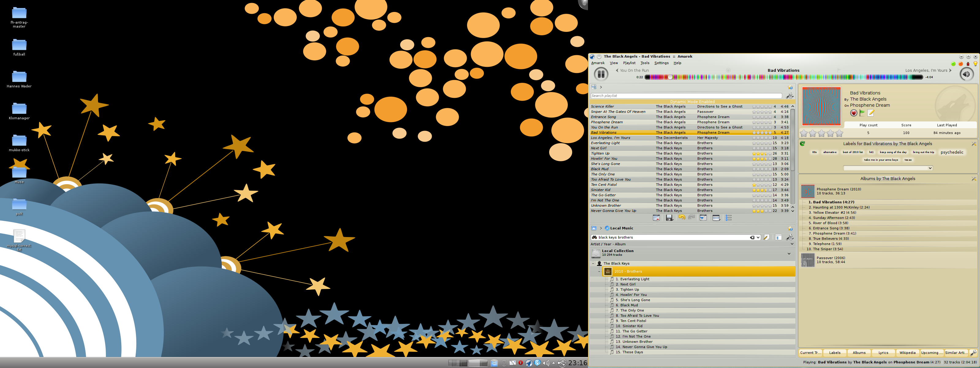Screen dimensions: 980x368
Task: Open the track edit pencil icon
Action: click(871, 113)
